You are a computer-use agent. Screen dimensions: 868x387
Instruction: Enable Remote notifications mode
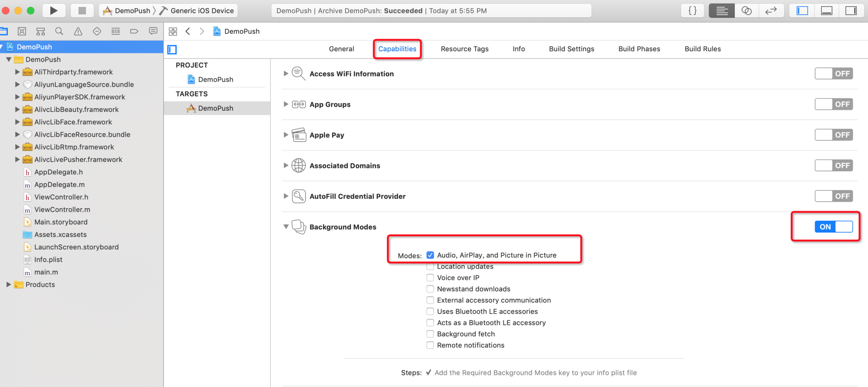pos(430,345)
